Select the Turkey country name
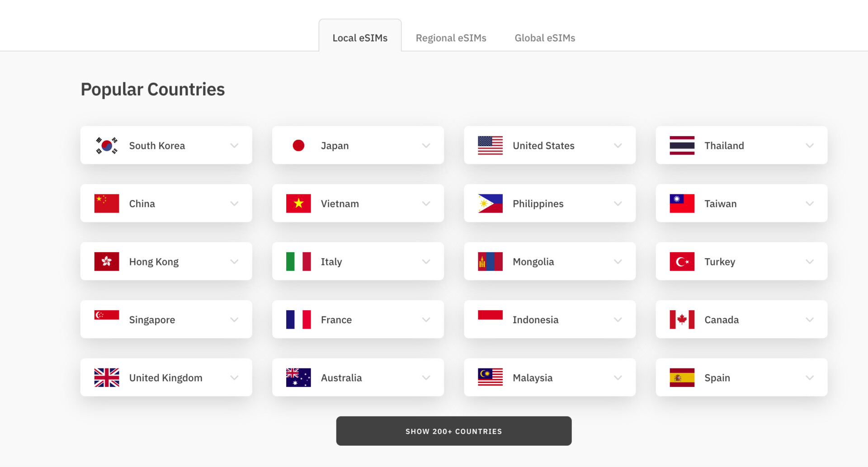The height and width of the screenshot is (467, 868). coord(720,262)
